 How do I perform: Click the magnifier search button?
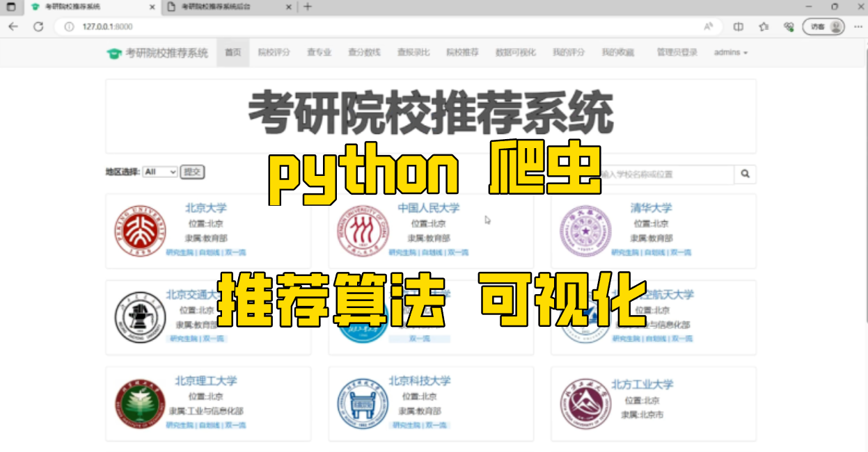(x=745, y=174)
